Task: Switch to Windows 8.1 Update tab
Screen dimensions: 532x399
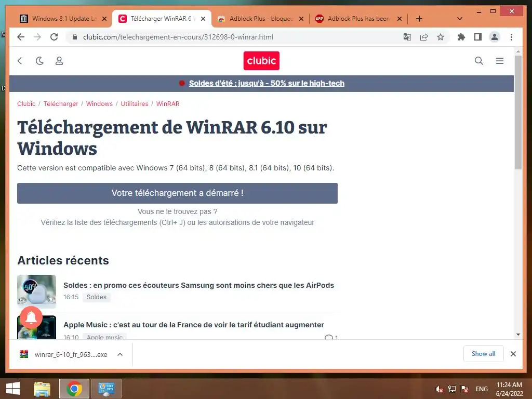Action: pos(64,19)
